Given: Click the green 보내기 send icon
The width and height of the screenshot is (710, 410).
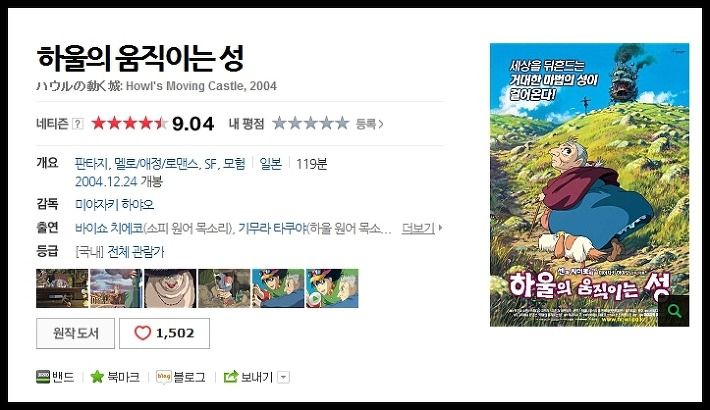Looking at the screenshot, I should point(231,377).
